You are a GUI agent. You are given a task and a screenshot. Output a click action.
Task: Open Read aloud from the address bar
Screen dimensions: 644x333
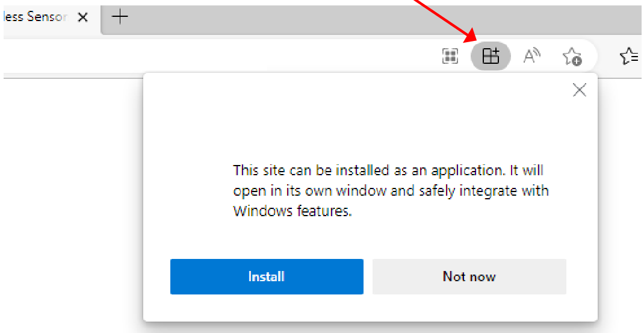(531, 57)
